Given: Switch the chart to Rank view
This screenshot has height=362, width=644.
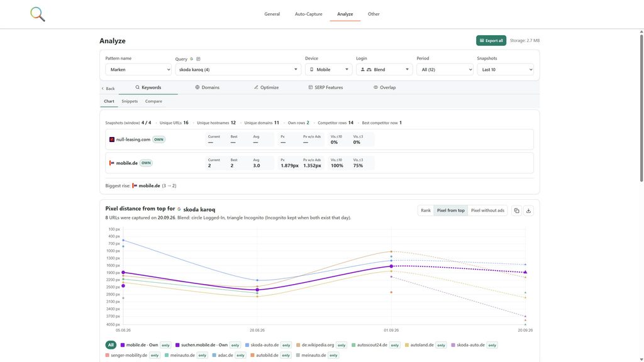Looking at the screenshot, I should point(426,211).
